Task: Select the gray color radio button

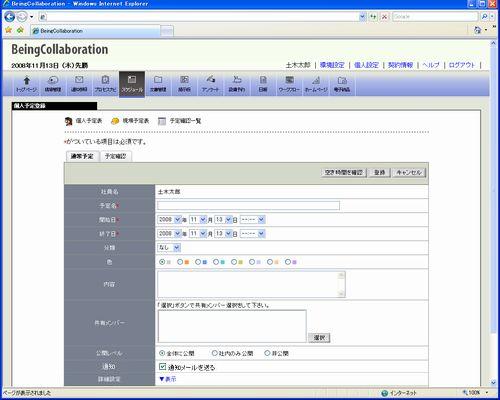Action: tap(162, 262)
